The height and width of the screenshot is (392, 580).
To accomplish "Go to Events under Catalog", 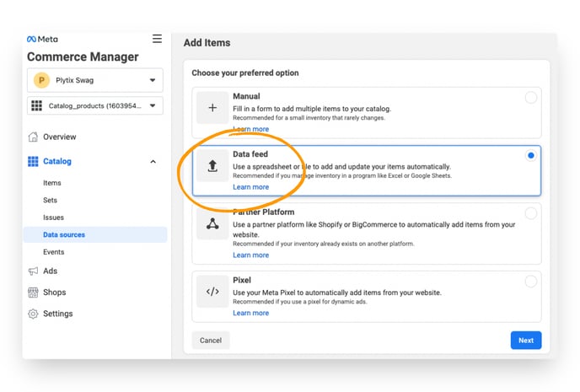I will pos(54,252).
